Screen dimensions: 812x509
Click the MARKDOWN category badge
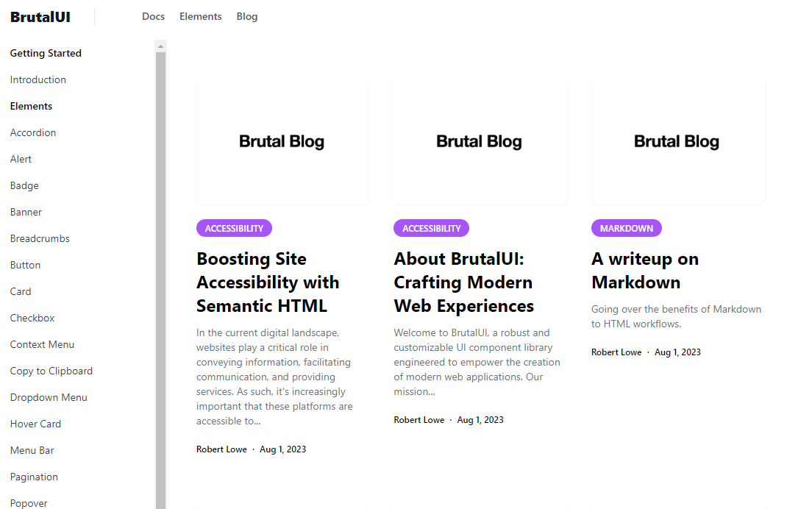tap(627, 228)
